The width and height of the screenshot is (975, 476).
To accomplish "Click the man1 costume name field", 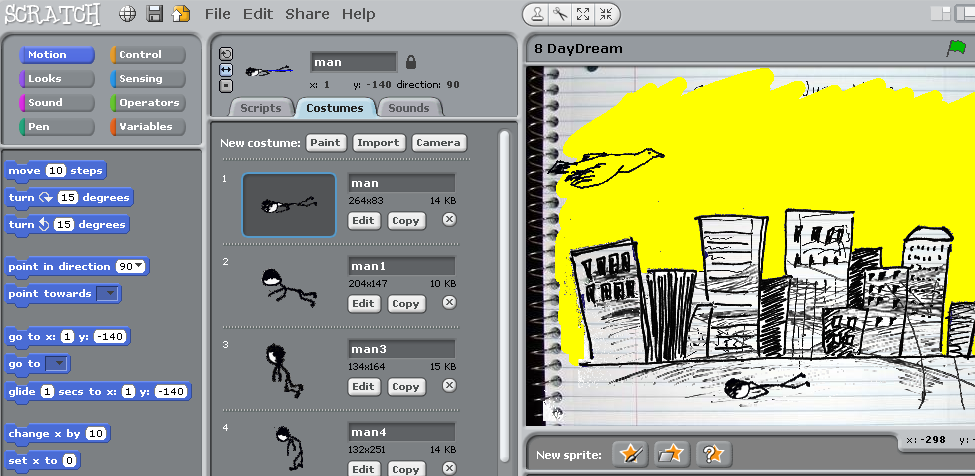I will click(x=402, y=266).
